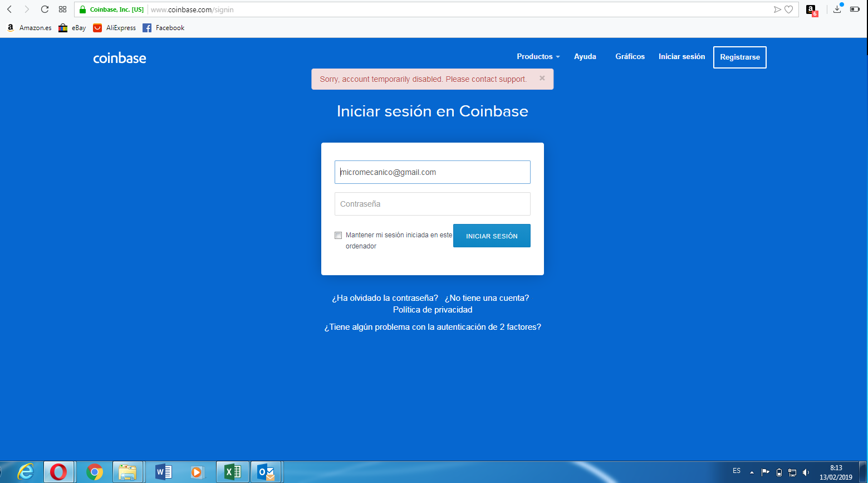
Task: Go back with the browser back arrow
Action: [x=9, y=9]
